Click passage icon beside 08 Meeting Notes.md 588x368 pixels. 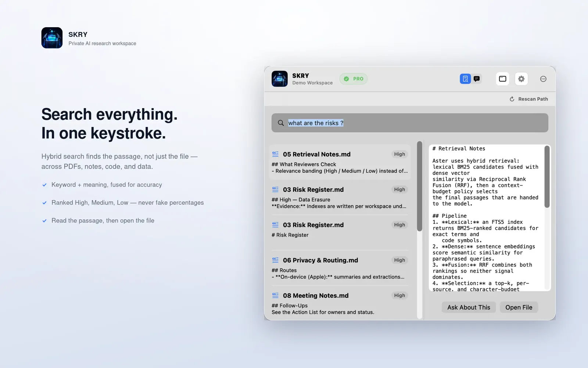point(275,296)
